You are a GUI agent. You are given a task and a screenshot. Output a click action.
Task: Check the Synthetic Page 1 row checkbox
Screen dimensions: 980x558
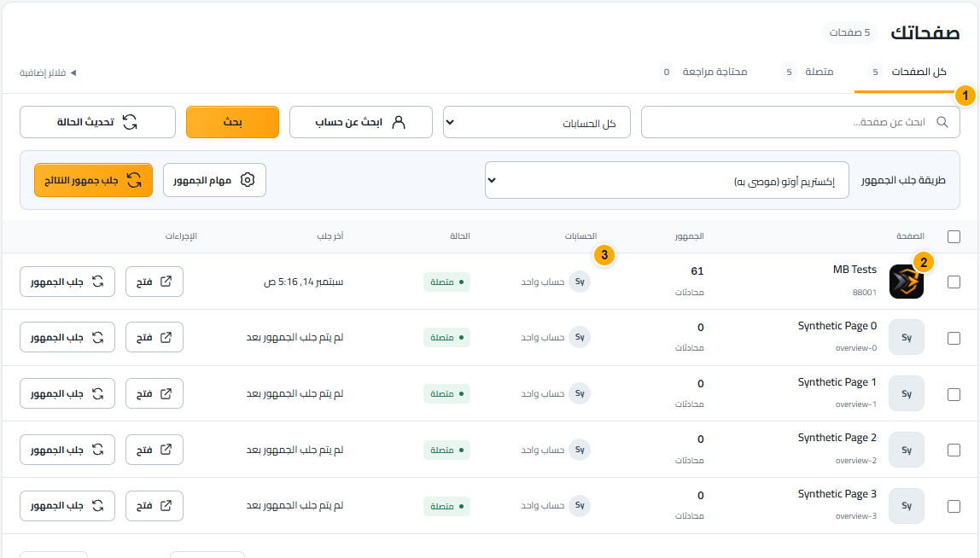pos(954,394)
